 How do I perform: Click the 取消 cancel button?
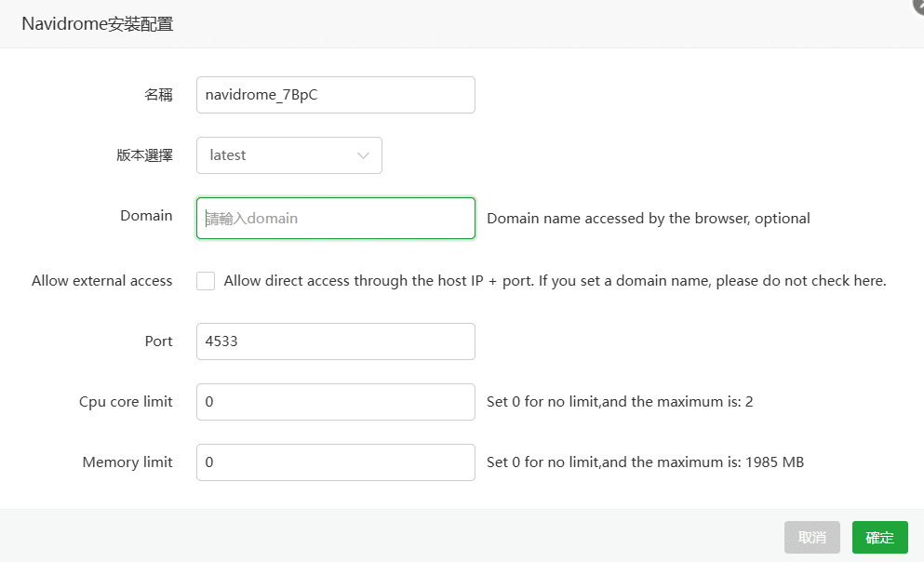(811, 537)
